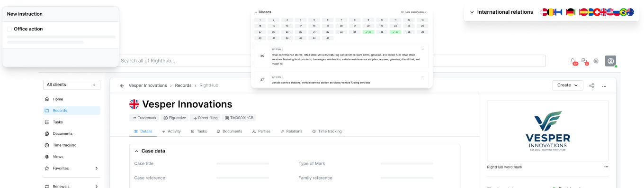Image resolution: width=644 pixels, height=188 pixels.
Task: Collapse the Classes section
Action: click(256, 12)
